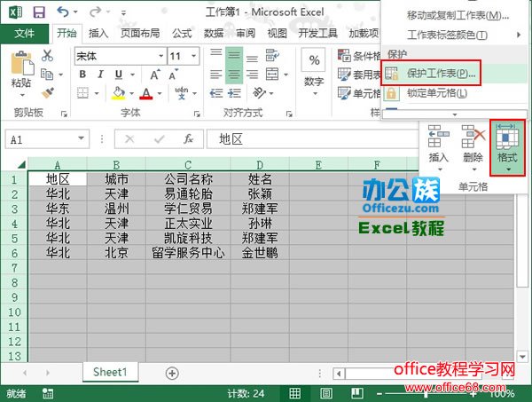Click the macro record icon in status bar
532x402 pixels.
tap(48, 393)
